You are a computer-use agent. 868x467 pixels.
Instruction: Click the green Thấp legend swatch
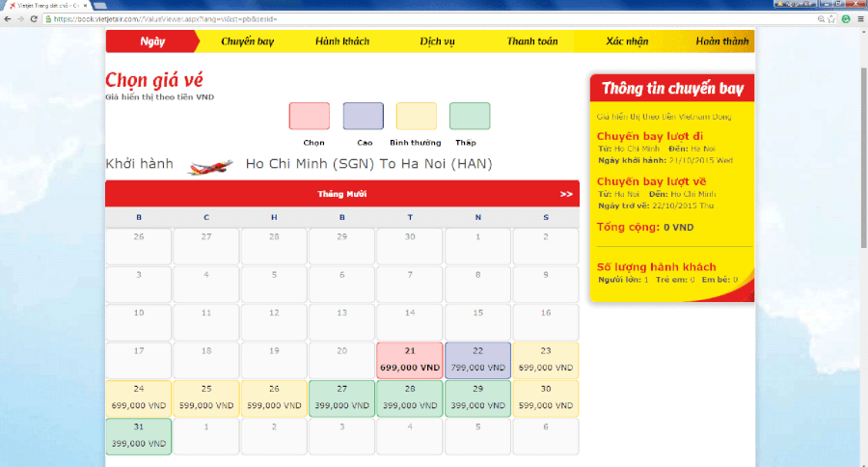tap(469, 116)
